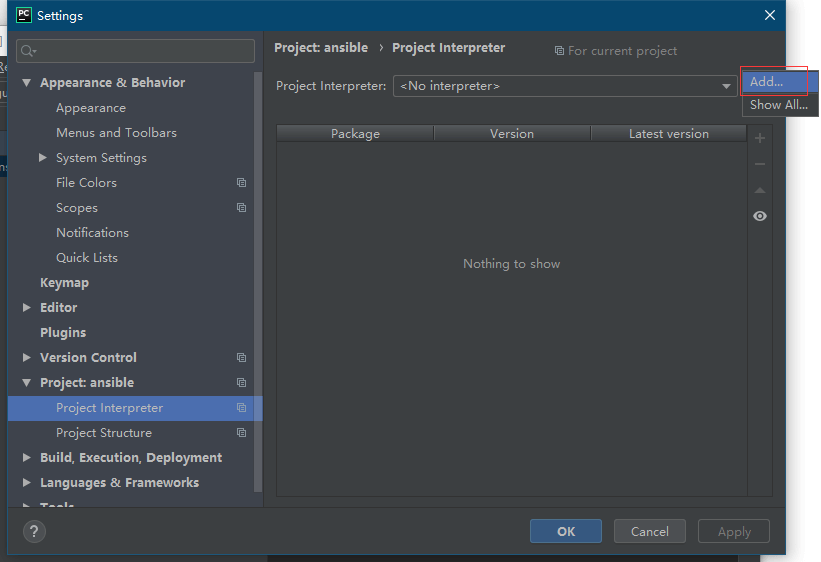
Task: Click the Apply button
Action: point(734,531)
